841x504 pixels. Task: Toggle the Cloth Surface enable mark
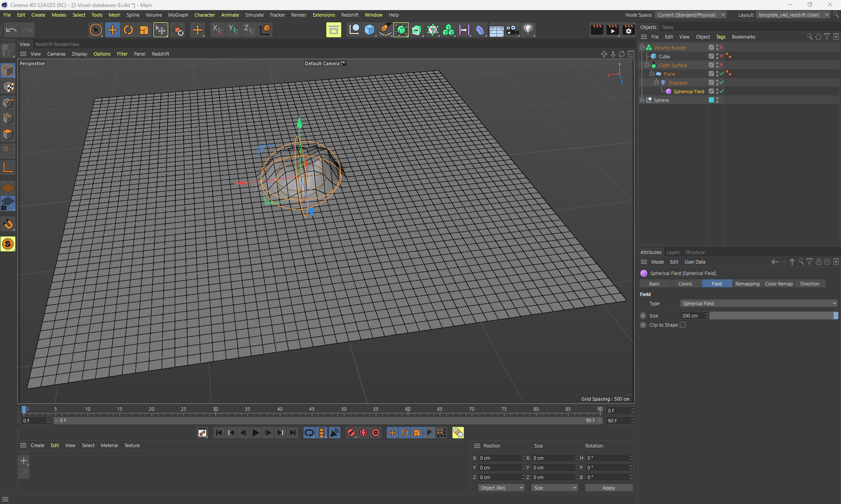(x=721, y=65)
